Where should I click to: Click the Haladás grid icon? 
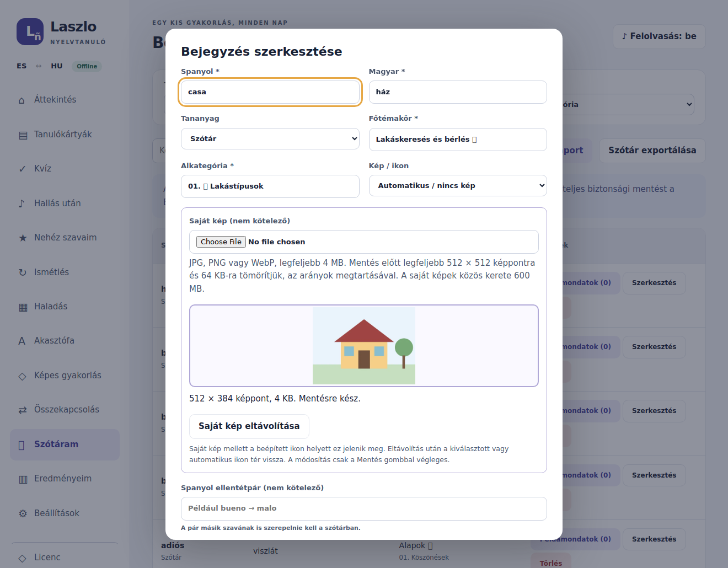23,307
